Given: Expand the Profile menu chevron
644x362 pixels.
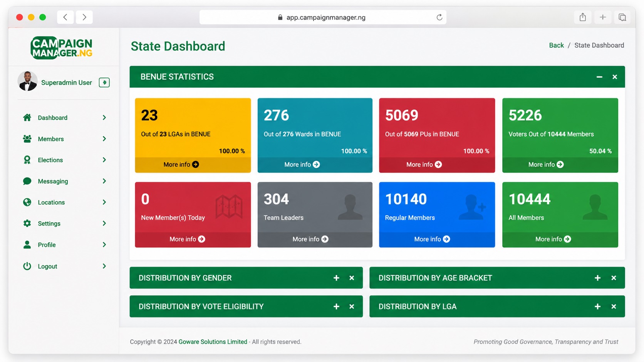Looking at the screenshot, I should [x=104, y=244].
